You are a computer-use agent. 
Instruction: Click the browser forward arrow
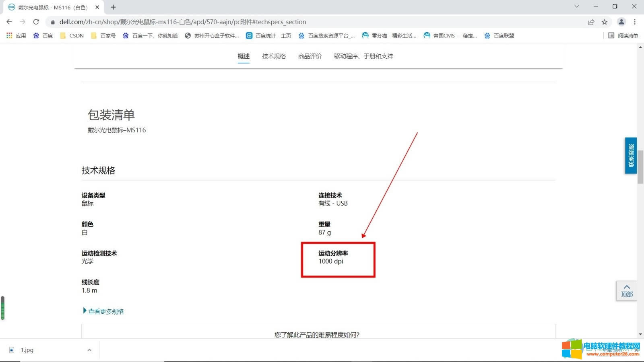[23, 22]
